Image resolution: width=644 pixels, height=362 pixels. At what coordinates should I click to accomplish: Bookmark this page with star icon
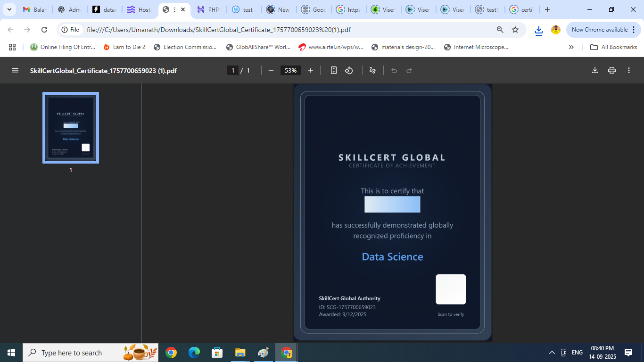(x=515, y=30)
